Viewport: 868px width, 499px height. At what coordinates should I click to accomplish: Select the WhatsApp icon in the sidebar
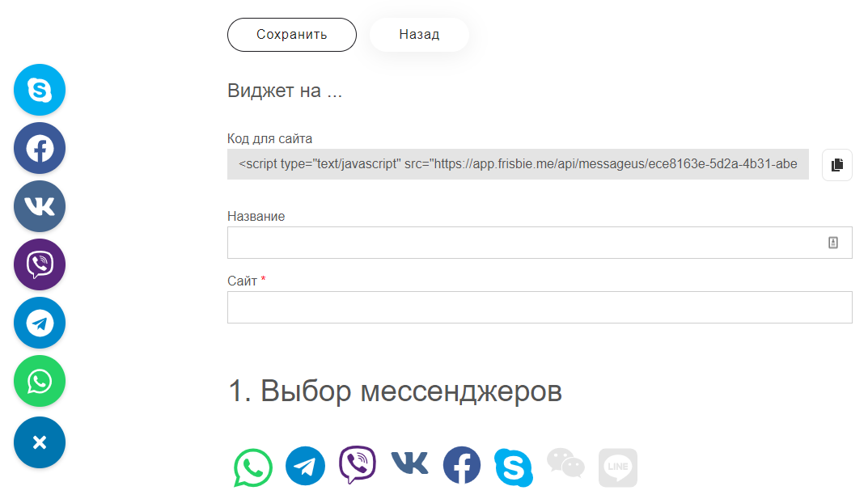pos(39,381)
